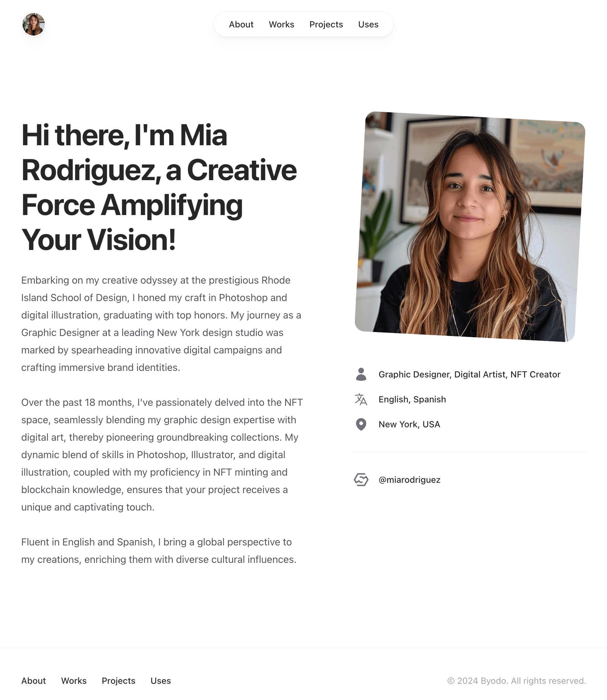Click the map pin icon beside New York
The image size is (607, 700).
[361, 424]
